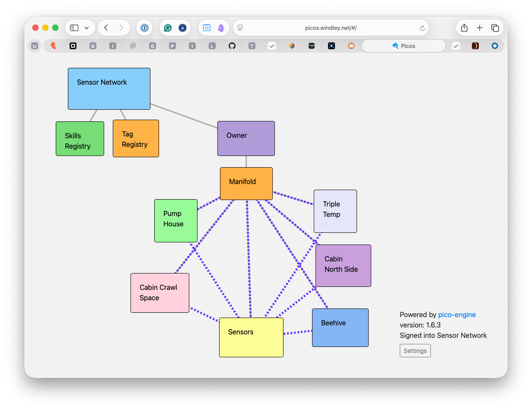Open the sidebar options dropdown arrow

[x=86, y=28]
